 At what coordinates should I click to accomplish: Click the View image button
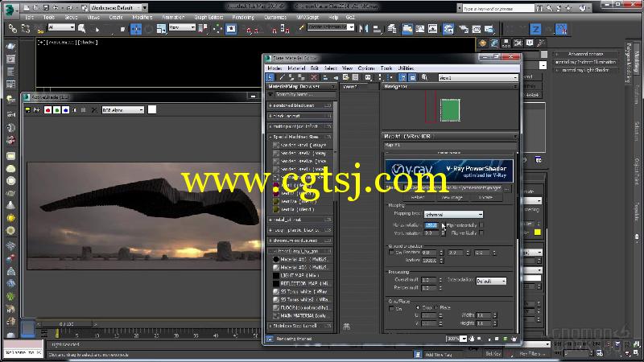click(452, 197)
